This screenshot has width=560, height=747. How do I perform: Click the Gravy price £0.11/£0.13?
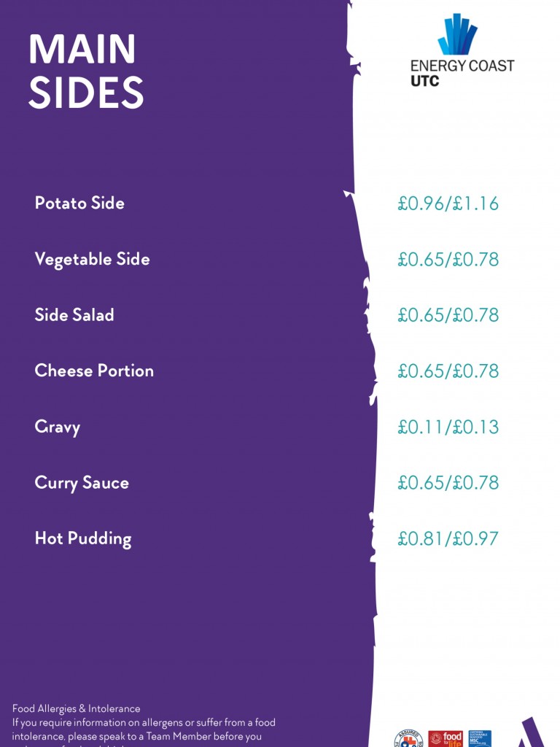pyautogui.click(x=448, y=427)
